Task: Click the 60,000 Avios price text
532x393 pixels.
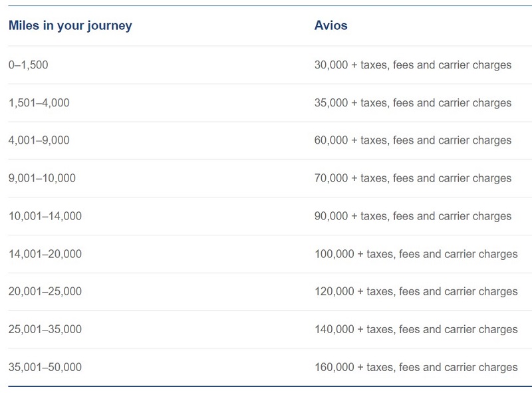Action: [x=413, y=140]
